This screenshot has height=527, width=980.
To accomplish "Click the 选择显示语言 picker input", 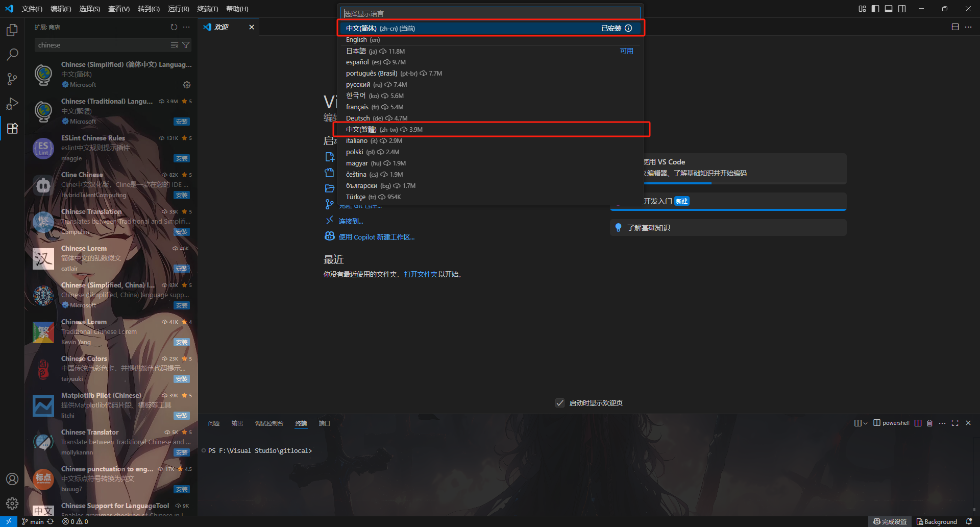I will 490,13.
